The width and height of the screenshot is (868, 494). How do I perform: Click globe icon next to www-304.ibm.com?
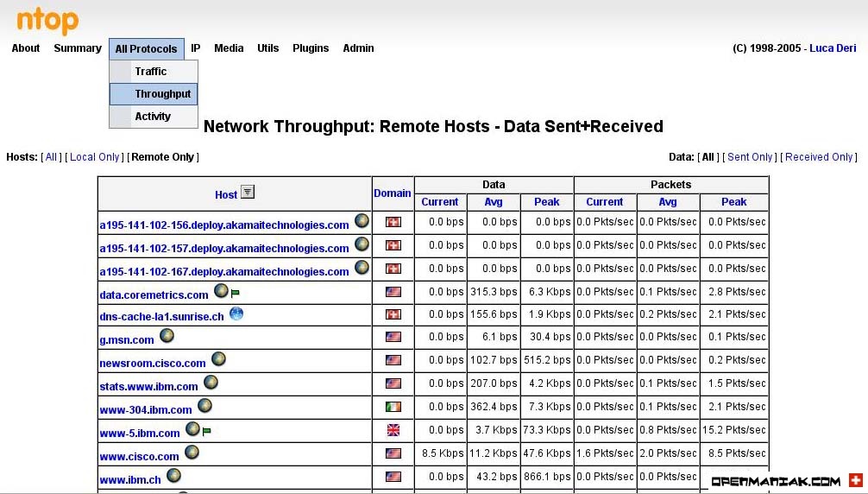204,405
